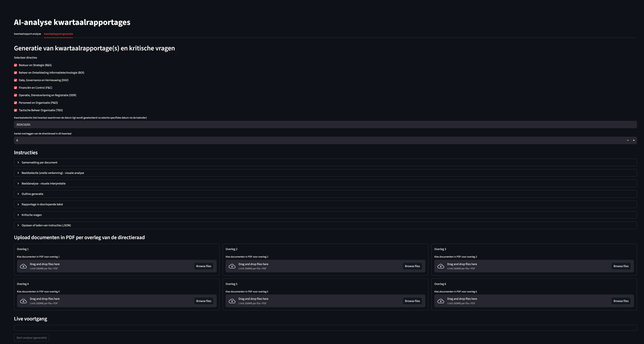Click the upload cloud icon in Overleg 4
The image size is (644, 344).
click(24, 301)
